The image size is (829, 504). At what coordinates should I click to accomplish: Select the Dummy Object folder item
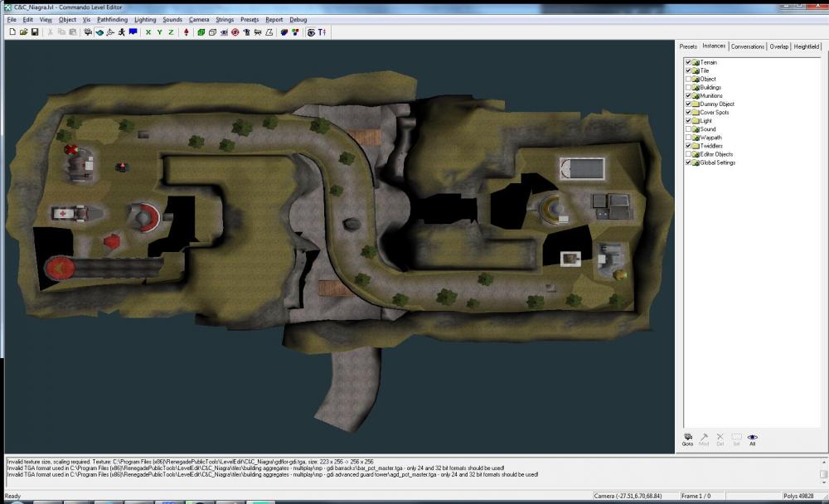click(717, 104)
